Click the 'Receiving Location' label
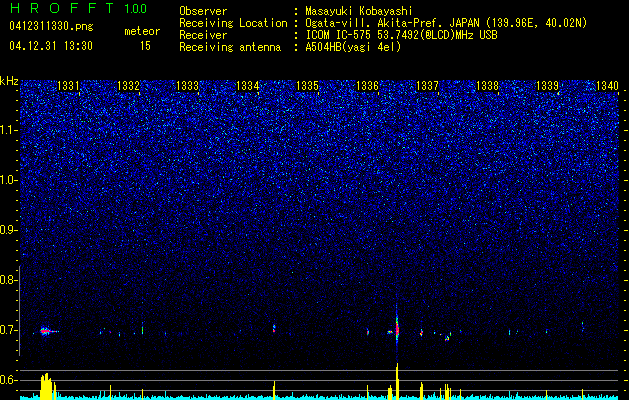This screenshot has width=629, height=400. pos(233,23)
